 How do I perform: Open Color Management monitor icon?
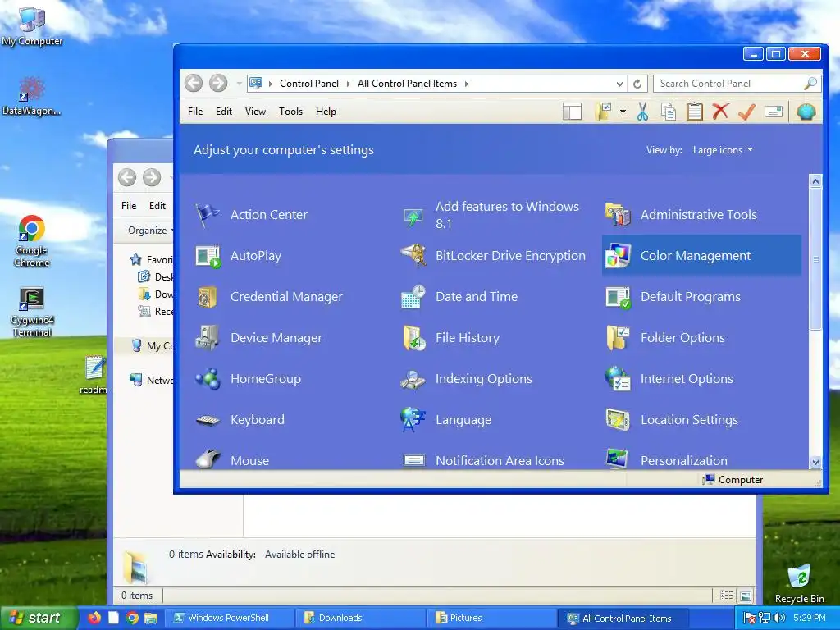[x=618, y=256]
